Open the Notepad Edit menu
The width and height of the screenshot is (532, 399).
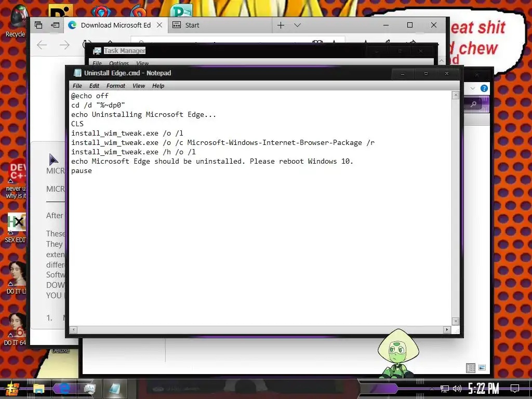(94, 86)
